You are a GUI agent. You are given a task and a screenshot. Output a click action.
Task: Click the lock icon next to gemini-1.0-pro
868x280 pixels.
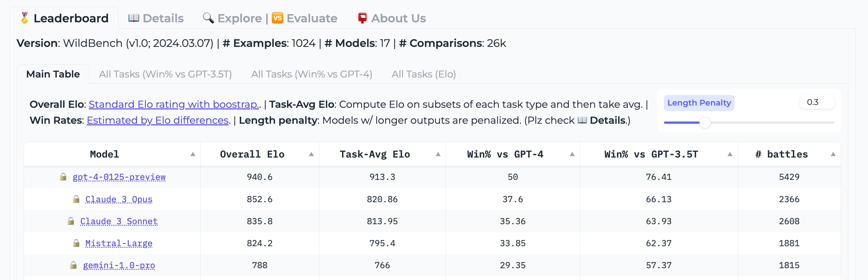74,265
